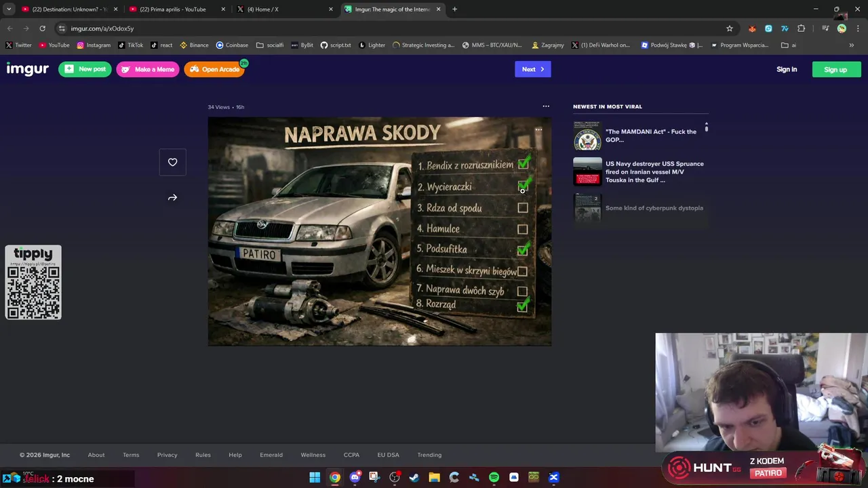
Task: Open the media control playlist icon
Action: pyautogui.click(x=825, y=28)
